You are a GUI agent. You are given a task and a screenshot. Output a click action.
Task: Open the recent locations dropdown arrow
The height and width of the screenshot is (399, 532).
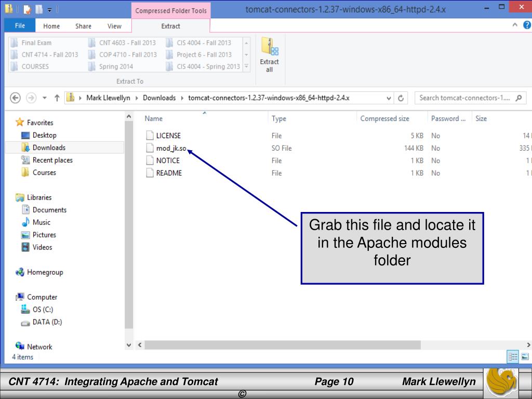point(45,98)
